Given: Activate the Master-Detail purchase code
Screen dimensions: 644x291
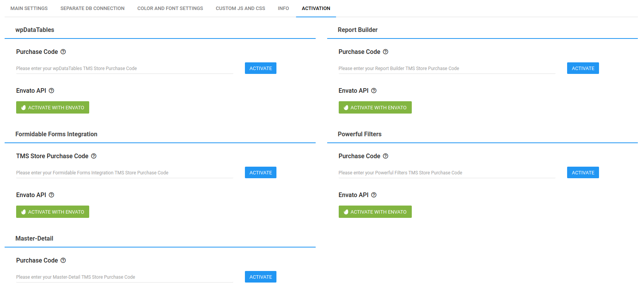Looking at the screenshot, I should [261, 277].
